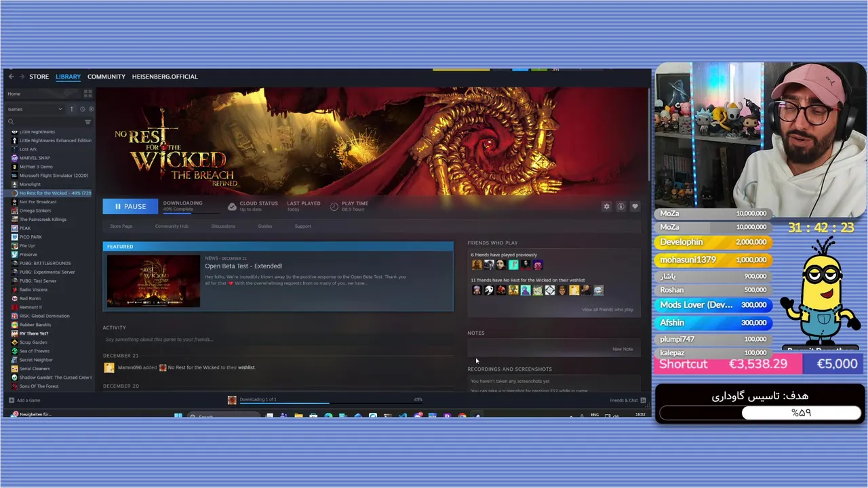Screen dimensions: 868x488
Task: Add game to favorites heart icon
Action: [635, 206]
